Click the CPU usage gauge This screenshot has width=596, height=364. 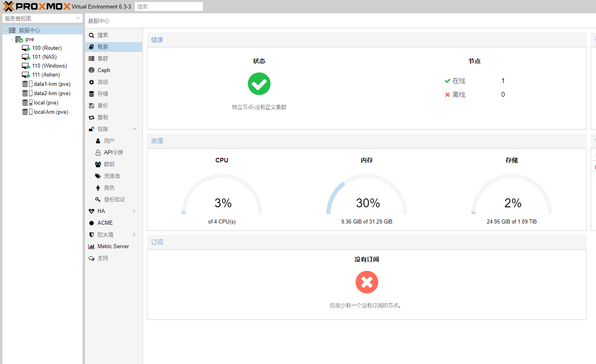[x=222, y=194]
